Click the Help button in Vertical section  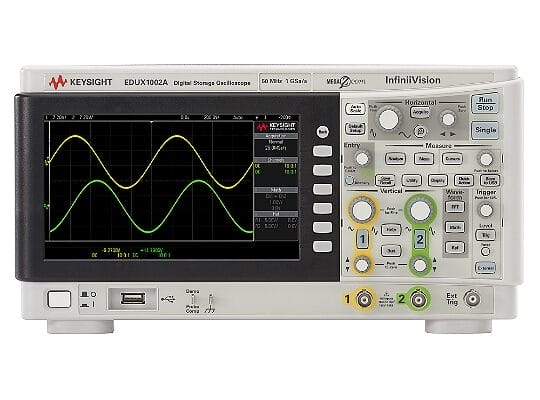[391, 229]
